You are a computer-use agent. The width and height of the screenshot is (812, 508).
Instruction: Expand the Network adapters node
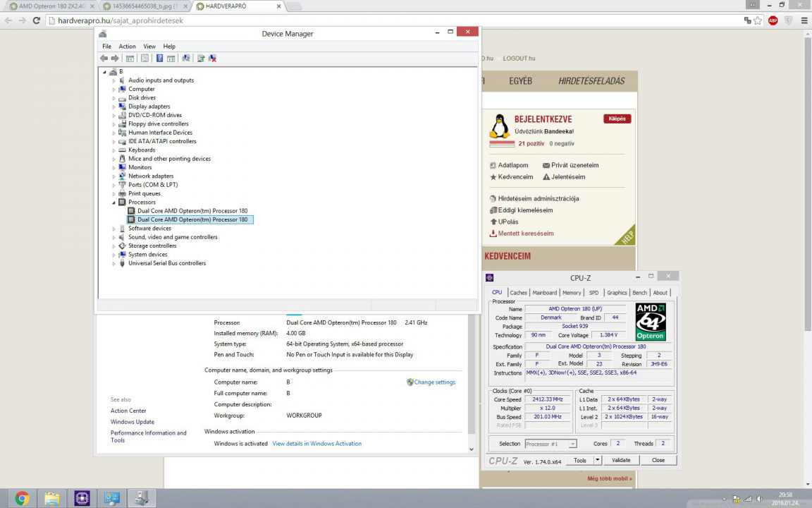point(114,176)
